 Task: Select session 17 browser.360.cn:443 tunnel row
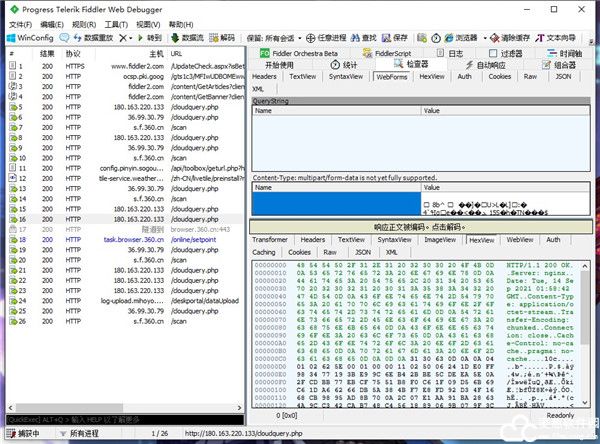point(126,230)
